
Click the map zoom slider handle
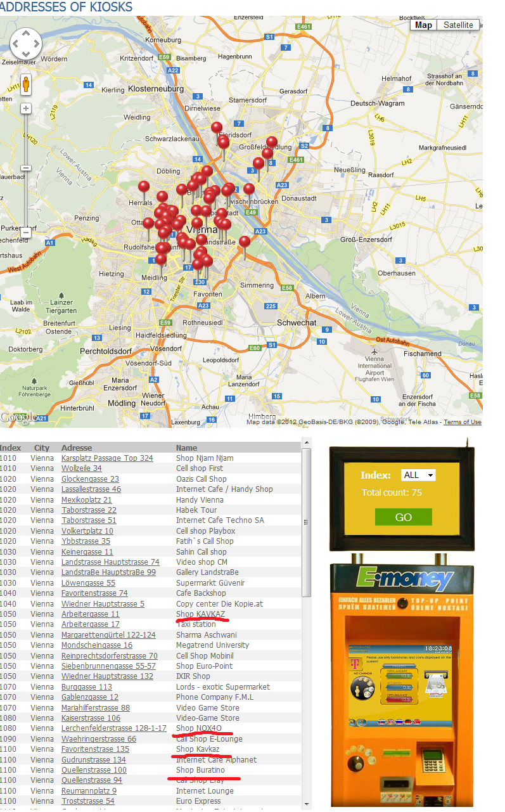[x=26, y=168]
